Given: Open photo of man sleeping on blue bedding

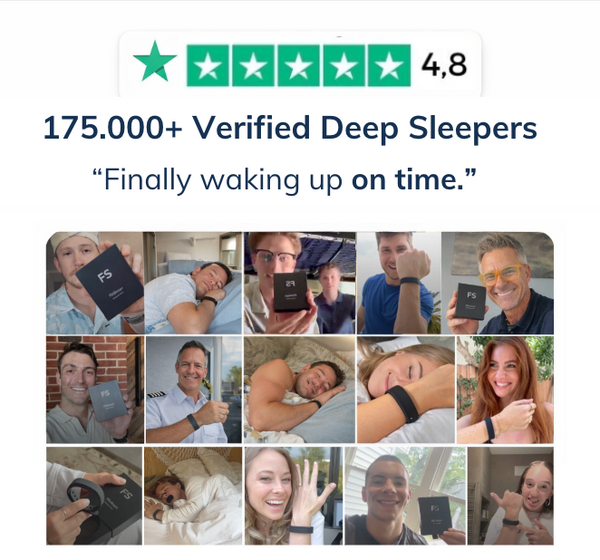Looking at the screenshot, I should pos(193,283).
